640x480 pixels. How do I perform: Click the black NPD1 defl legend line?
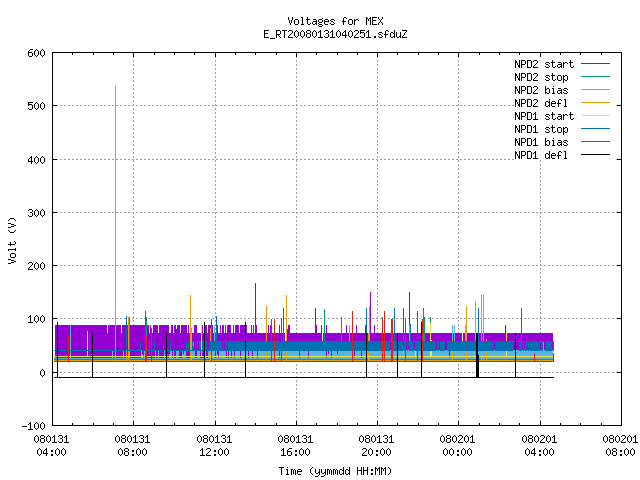click(596, 155)
